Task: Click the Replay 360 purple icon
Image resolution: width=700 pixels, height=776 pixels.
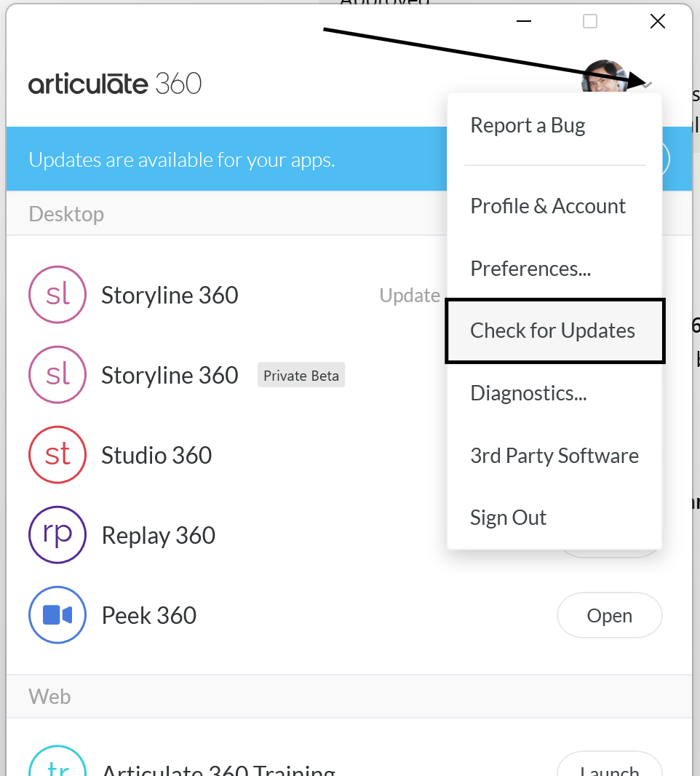Action: [57, 535]
